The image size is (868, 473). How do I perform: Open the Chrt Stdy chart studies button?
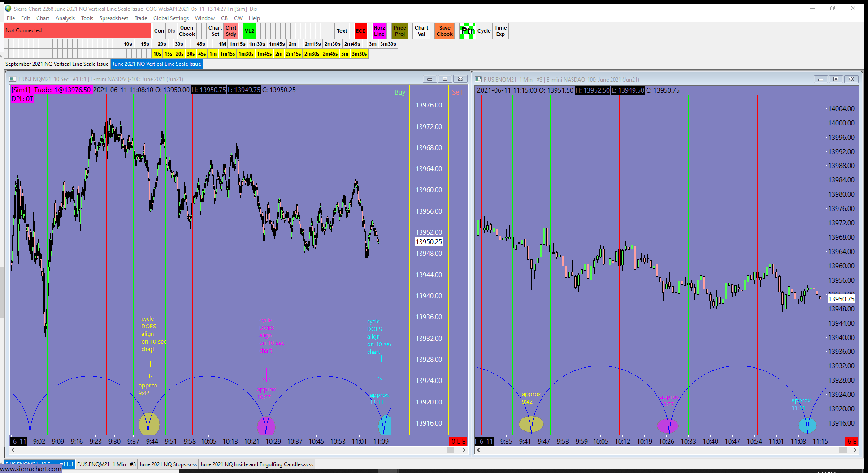(231, 31)
